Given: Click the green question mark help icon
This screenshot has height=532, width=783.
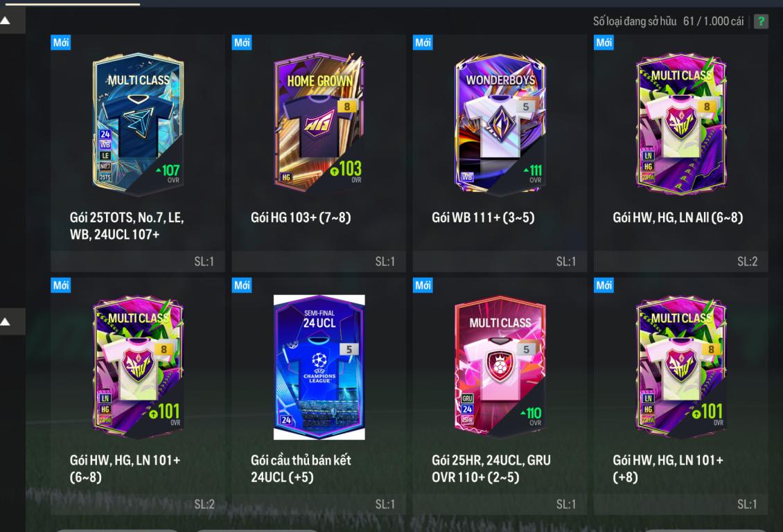Looking at the screenshot, I should [761, 21].
